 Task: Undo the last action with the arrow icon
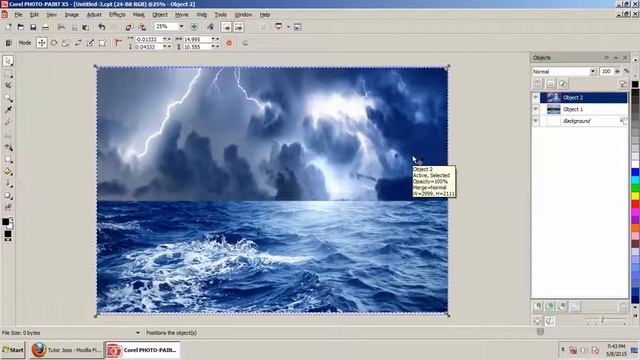102,27
